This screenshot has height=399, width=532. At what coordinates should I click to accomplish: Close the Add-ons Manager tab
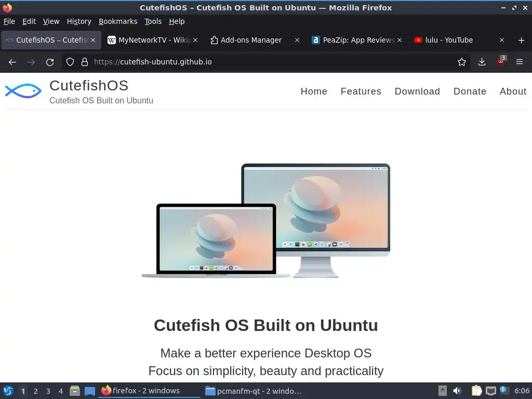pyautogui.click(x=297, y=40)
